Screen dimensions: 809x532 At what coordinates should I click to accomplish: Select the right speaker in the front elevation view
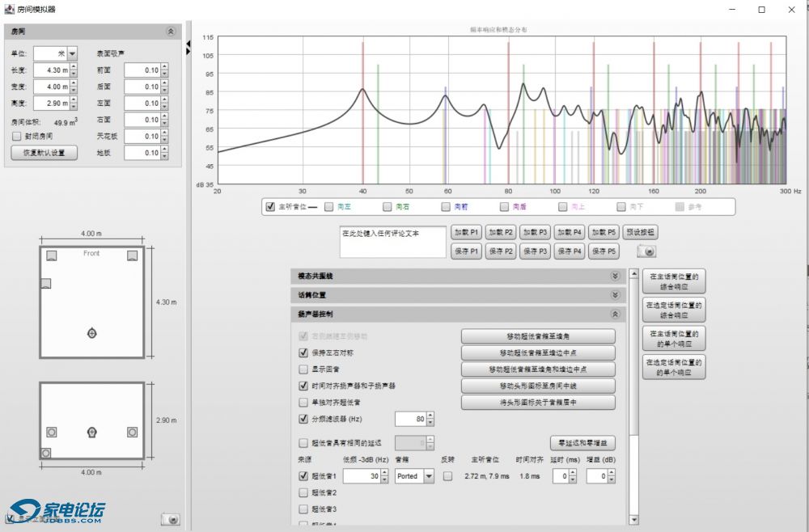(132, 432)
